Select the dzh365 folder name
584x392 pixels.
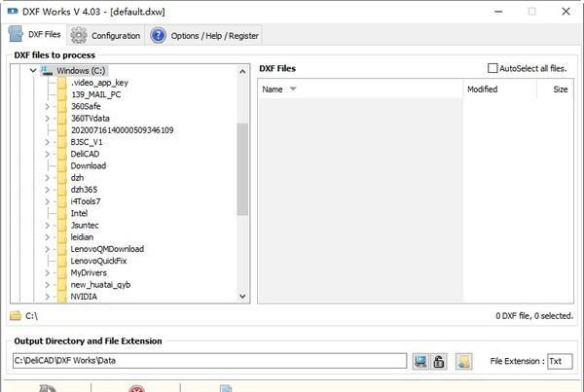click(84, 190)
